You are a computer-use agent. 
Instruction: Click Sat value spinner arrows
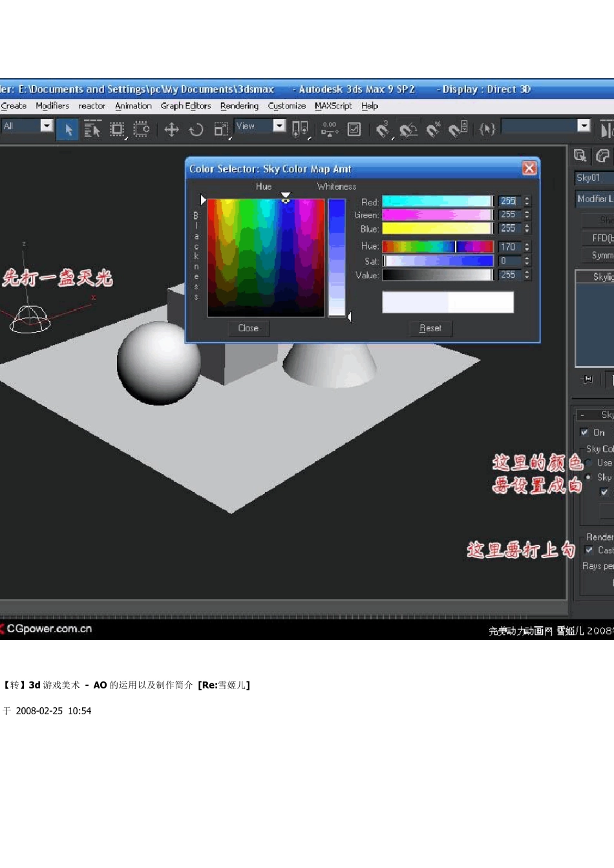pos(527,261)
